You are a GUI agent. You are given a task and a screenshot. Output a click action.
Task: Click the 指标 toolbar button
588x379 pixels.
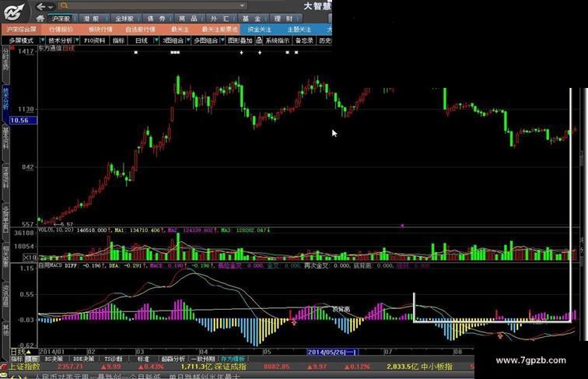(x=118, y=40)
